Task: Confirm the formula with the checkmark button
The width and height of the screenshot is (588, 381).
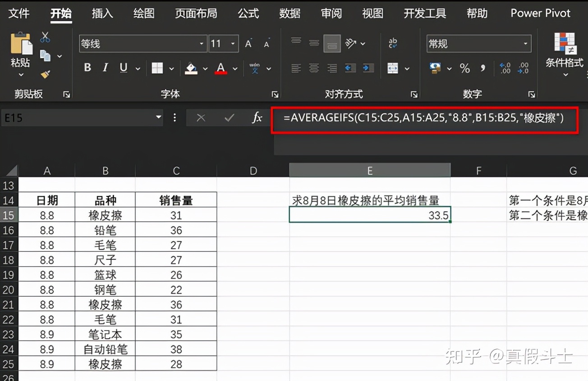Action: coord(229,118)
